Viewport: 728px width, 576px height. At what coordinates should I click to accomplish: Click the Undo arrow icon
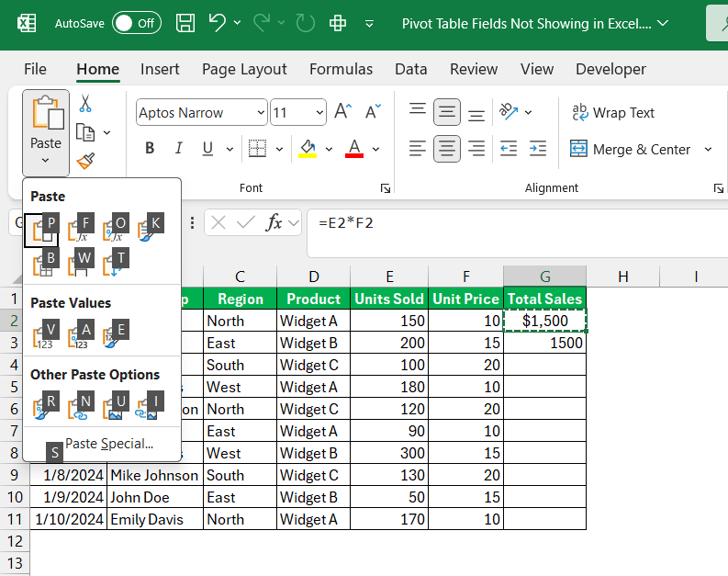[217, 23]
